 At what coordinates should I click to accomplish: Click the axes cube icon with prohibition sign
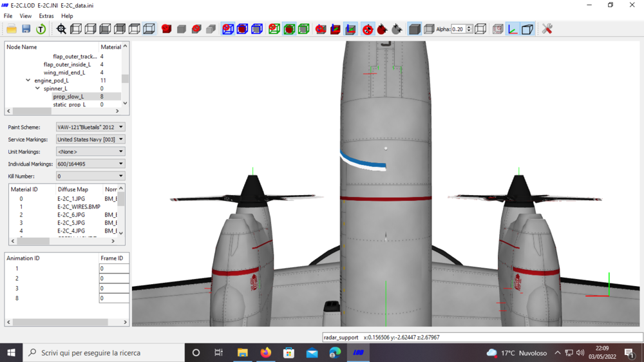click(321, 29)
